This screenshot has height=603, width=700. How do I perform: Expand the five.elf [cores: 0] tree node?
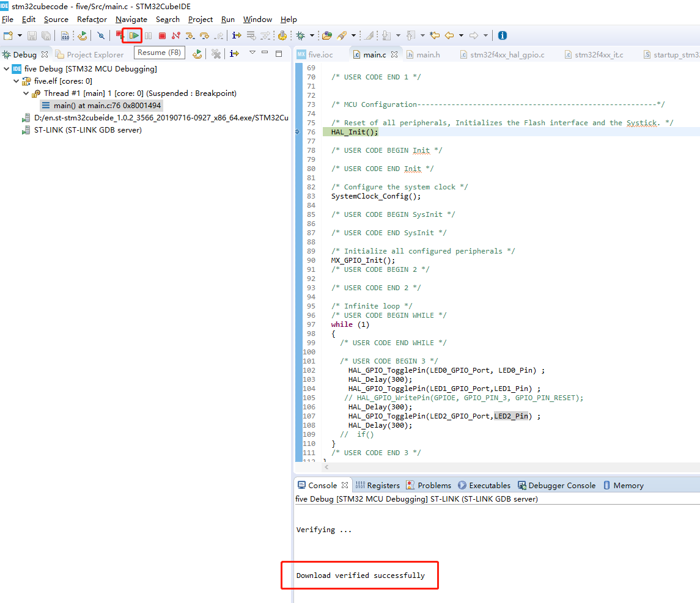pos(17,80)
